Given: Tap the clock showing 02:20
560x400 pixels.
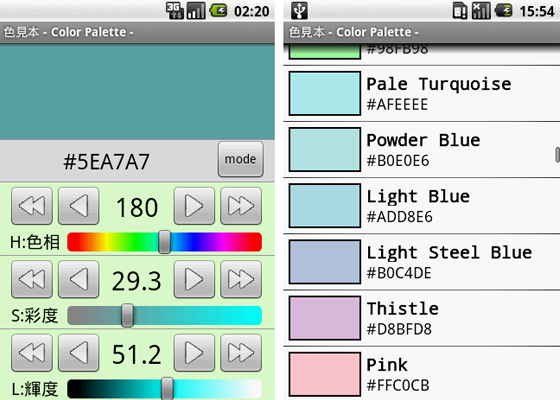Looking at the screenshot, I should pyautogui.click(x=252, y=11).
